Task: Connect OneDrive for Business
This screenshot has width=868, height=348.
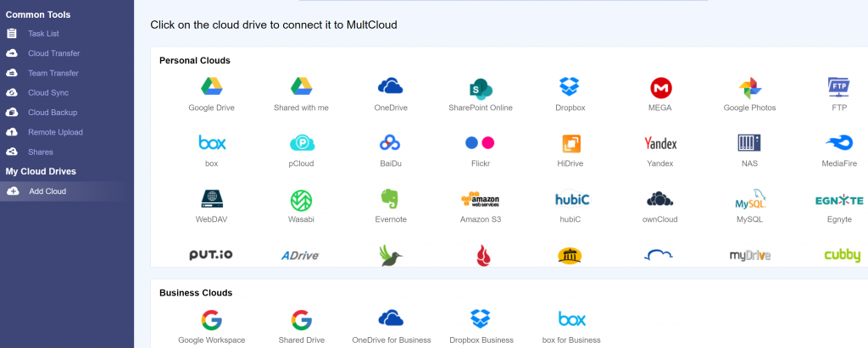Action: tap(391, 318)
